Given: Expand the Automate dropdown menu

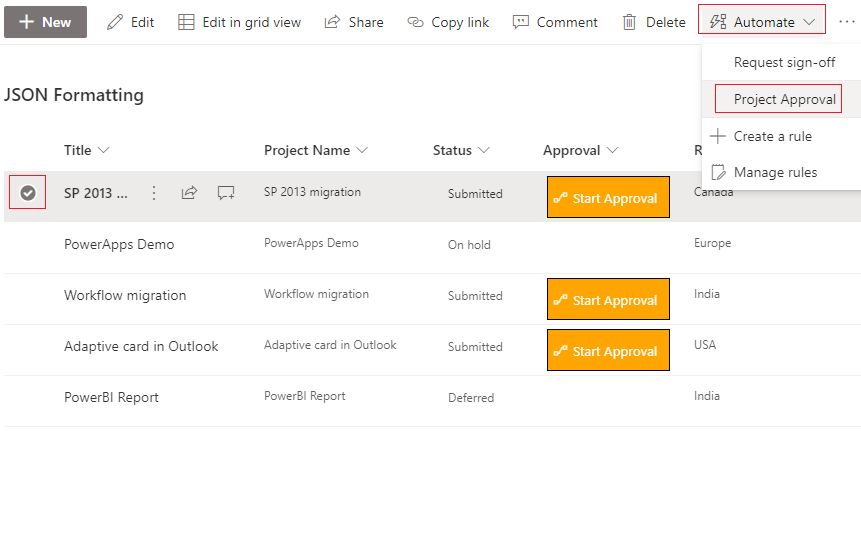Looking at the screenshot, I should [762, 20].
